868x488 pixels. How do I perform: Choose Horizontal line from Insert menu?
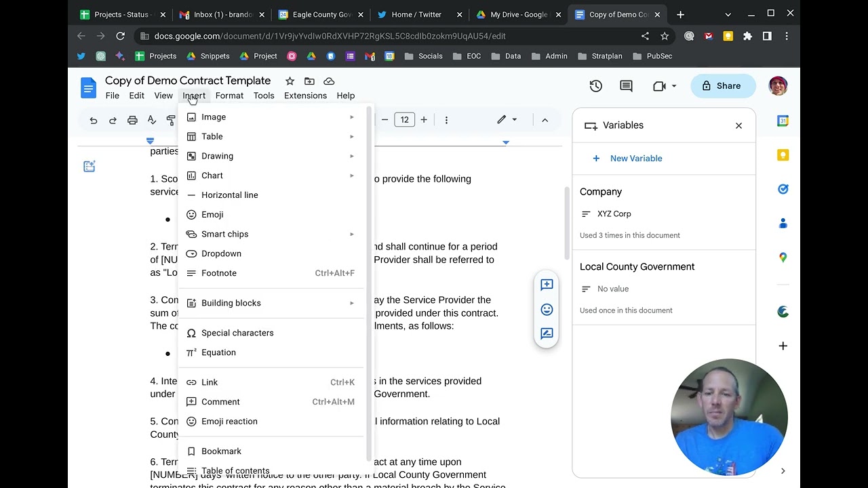(271, 195)
